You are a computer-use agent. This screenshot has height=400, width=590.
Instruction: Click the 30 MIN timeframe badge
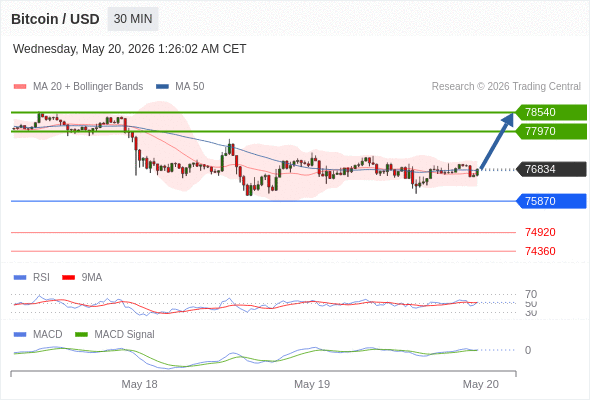pyautogui.click(x=133, y=19)
